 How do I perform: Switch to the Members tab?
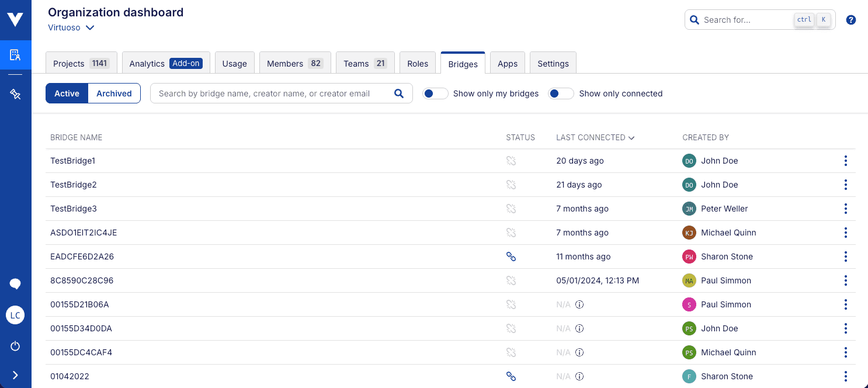(294, 63)
